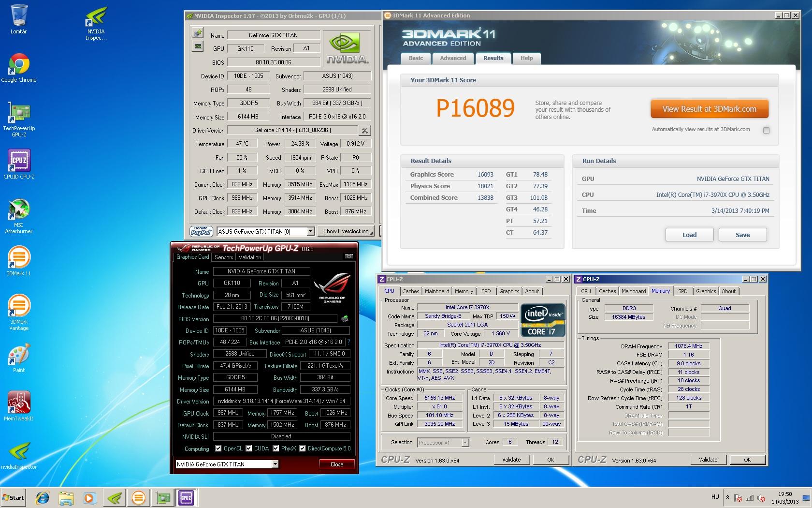
Task: Switch to CPU-Z in the taskbar
Action: pyautogui.click(x=187, y=497)
